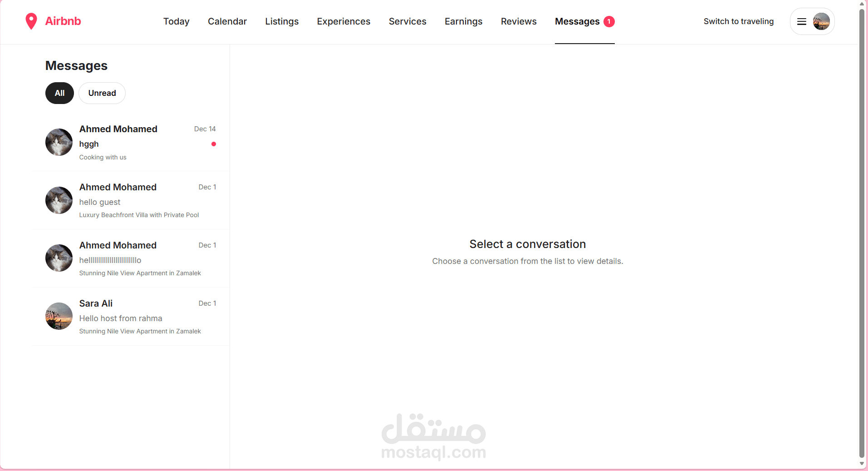The width and height of the screenshot is (868, 471).
Task: Open the Today tab
Action: [177, 21]
